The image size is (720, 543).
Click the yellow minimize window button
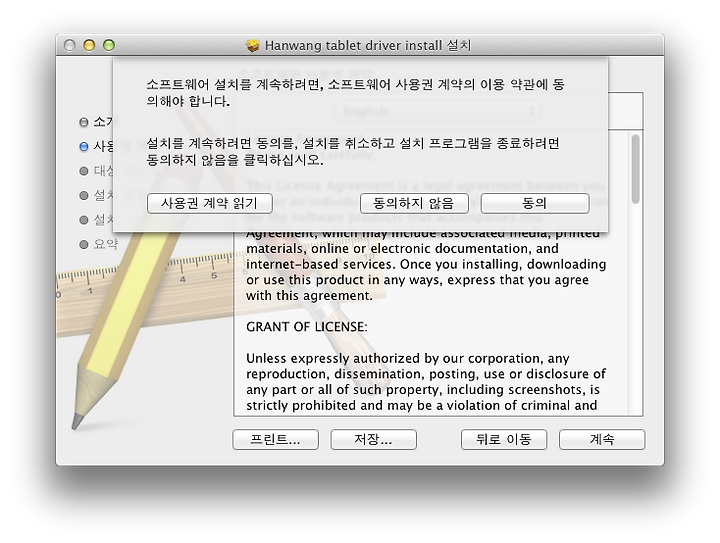pyautogui.click(x=89, y=45)
